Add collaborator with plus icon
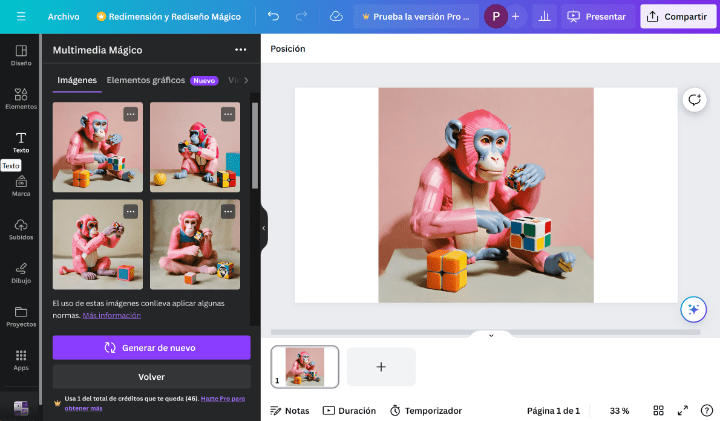This screenshot has width=720, height=421. [x=516, y=17]
